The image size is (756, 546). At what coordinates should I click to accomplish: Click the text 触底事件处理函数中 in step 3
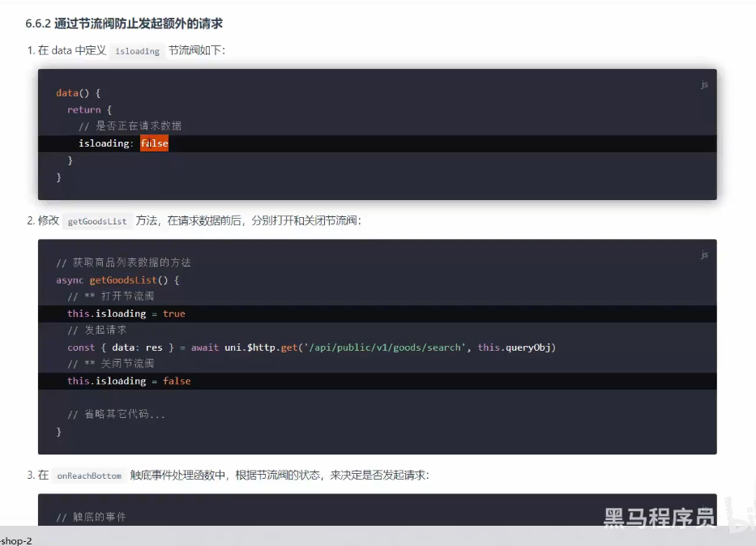177,476
